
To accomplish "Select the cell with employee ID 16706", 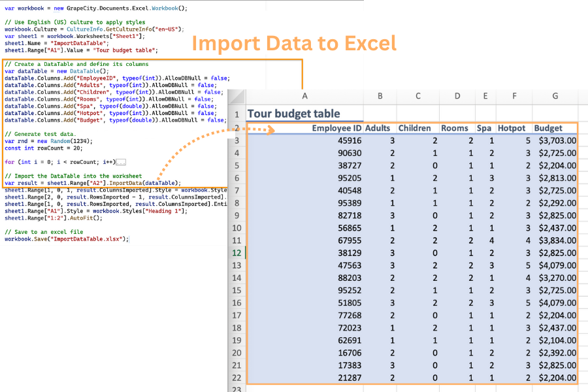I will pos(304,353).
